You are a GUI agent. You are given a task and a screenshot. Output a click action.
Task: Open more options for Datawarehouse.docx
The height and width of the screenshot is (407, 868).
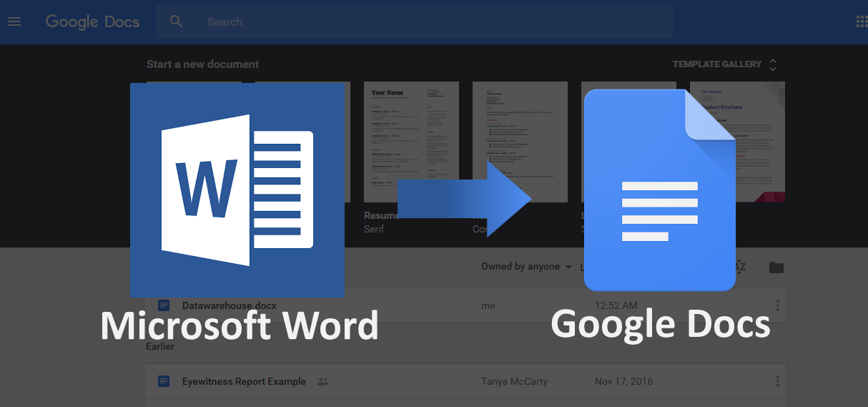pos(777,305)
